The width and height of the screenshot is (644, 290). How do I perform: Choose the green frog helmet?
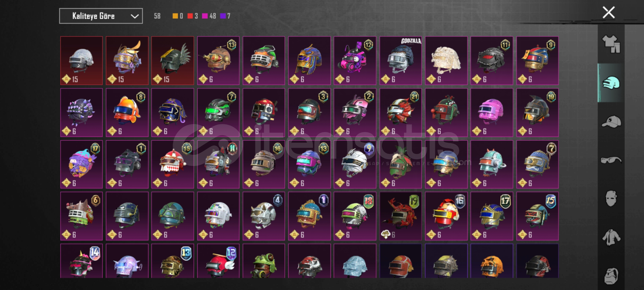point(264,261)
